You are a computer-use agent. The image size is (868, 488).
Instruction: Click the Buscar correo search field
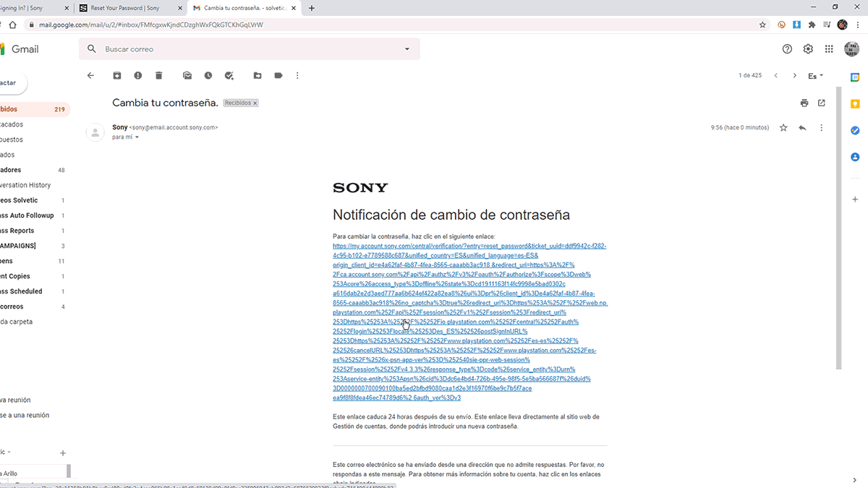pyautogui.click(x=250, y=49)
